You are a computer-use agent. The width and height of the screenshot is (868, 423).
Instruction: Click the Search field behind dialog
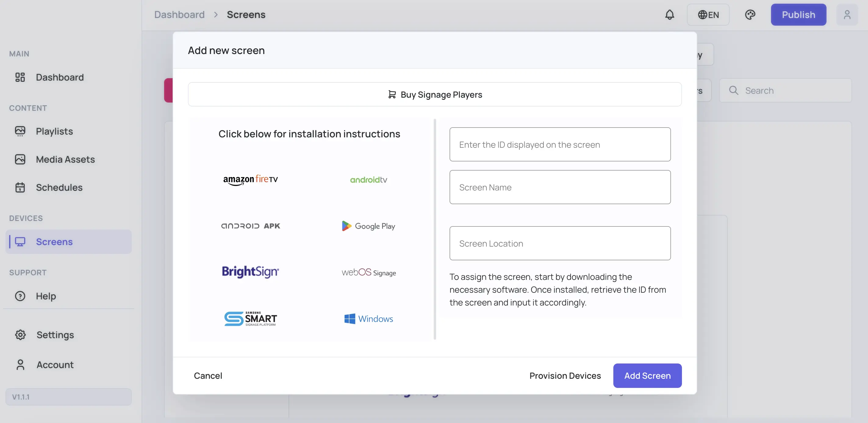point(785,90)
